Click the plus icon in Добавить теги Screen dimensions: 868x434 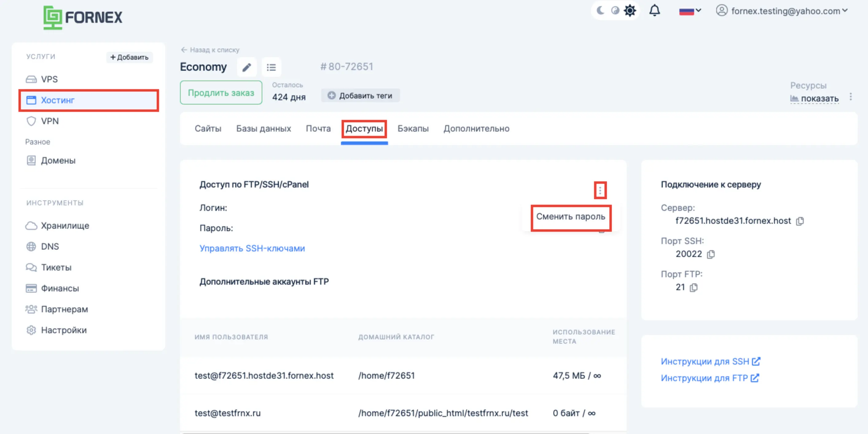click(x=331, y=95)
